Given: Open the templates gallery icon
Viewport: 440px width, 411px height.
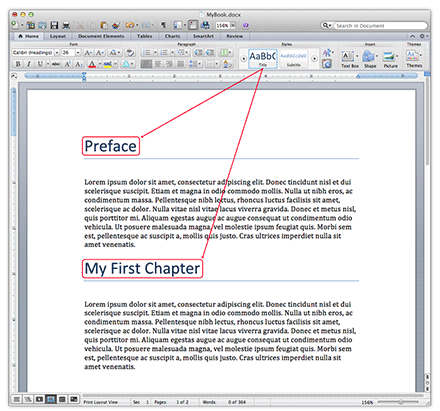Looking at the screenshot, I should point(31,25).
